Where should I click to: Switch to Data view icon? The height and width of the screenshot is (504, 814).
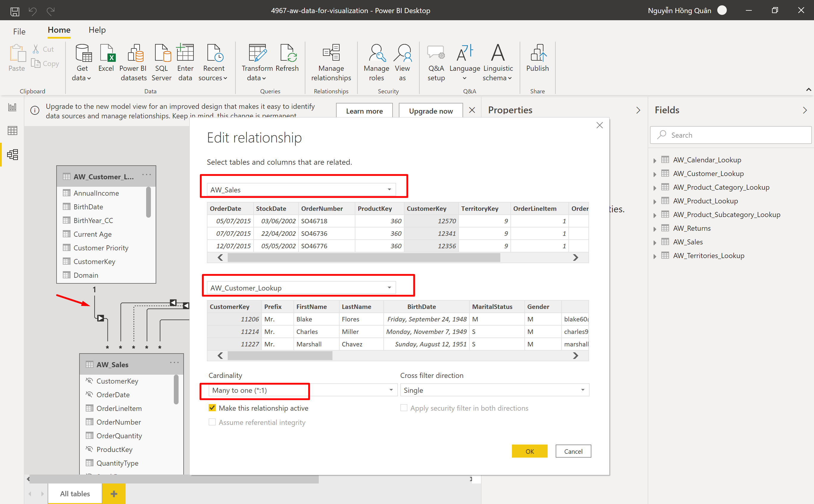click(12, 131)
